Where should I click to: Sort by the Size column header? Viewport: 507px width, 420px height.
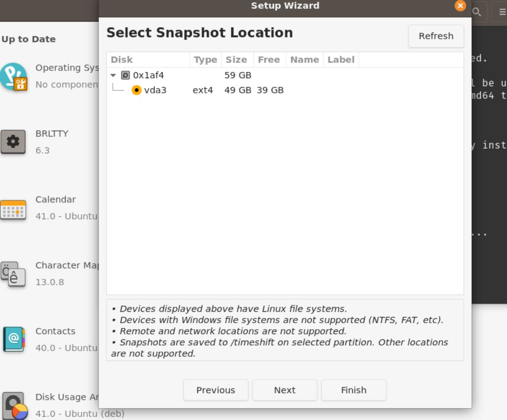236,60
